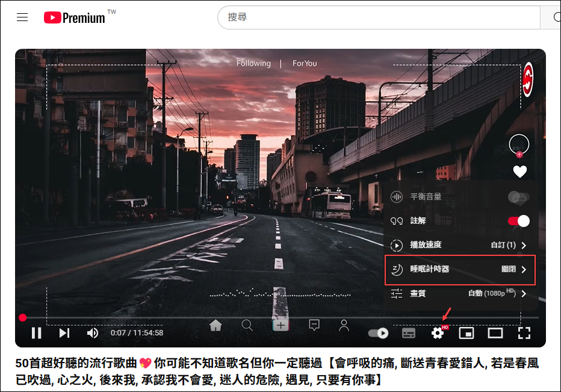The image size is (561, 392).
Task: Open 畫質 quality submenu
Action: pyautogui.click(x=460, y=294)
